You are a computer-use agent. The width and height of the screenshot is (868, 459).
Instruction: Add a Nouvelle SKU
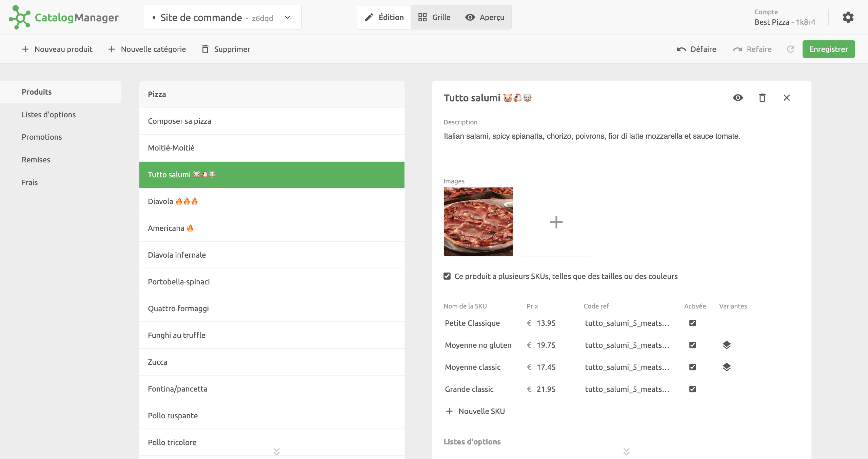point(475,411)
